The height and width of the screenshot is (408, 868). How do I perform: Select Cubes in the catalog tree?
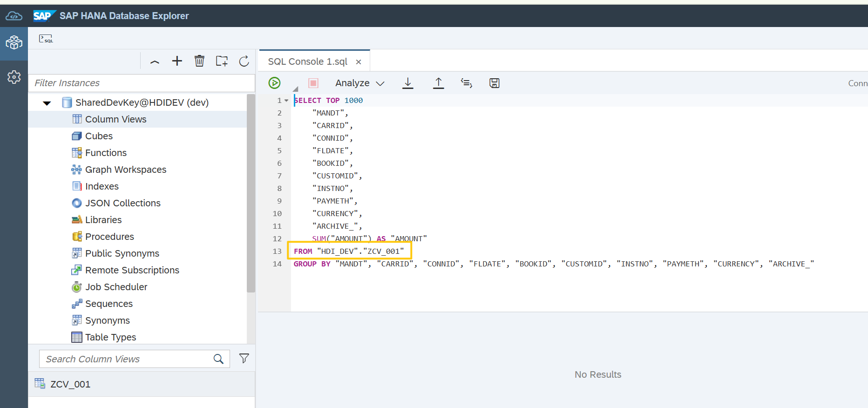[99, 136]
